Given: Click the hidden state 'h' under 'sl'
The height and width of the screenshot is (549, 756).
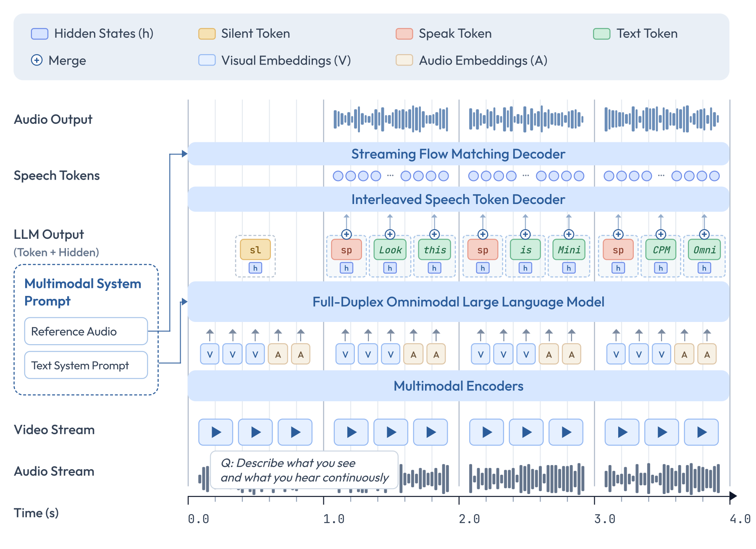Looking at the screenshot, I should [255, 268].
